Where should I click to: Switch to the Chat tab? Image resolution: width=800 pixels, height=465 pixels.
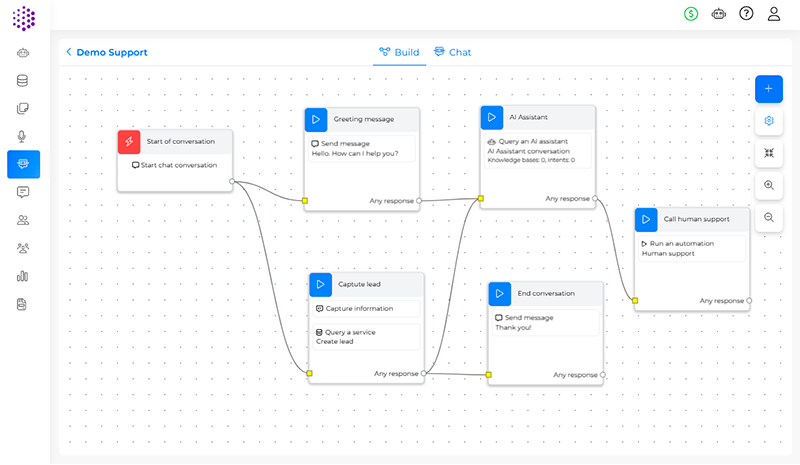[452, 52]
